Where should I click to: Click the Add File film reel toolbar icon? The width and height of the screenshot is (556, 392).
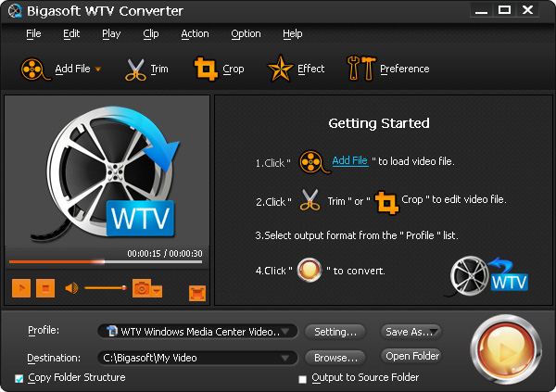[34, 69]
